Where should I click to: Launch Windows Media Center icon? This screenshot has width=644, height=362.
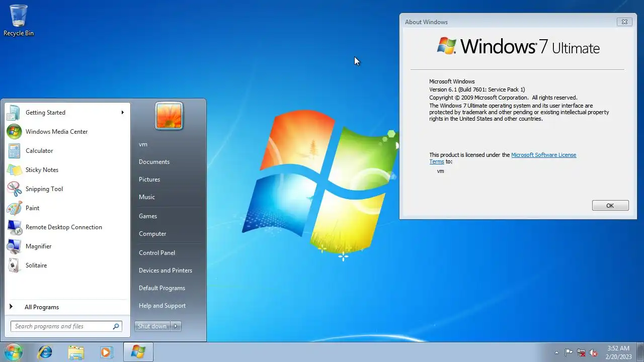14,132
